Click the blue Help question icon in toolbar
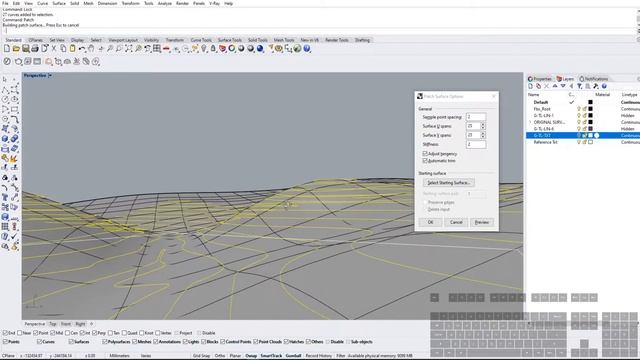640x360 pixels. pos(307,49)
